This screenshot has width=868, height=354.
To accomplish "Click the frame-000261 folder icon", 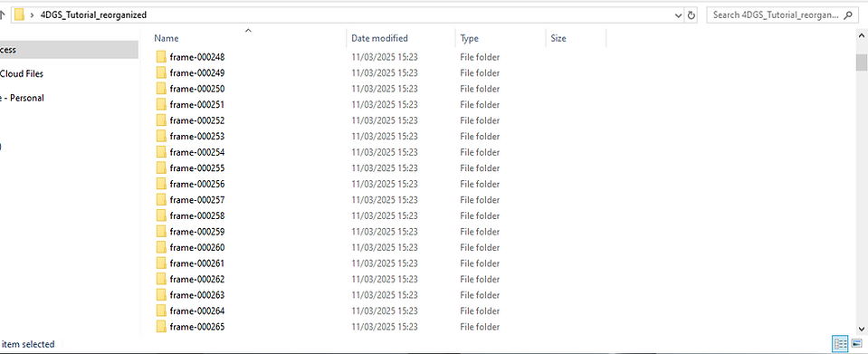I will 161,263.
